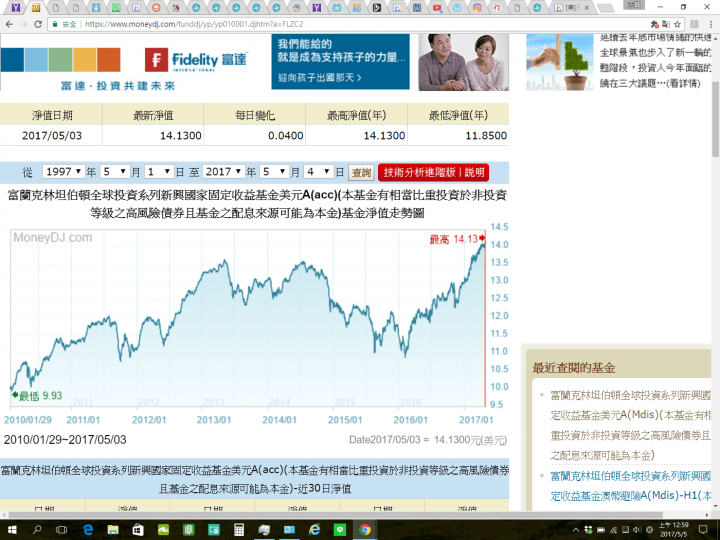
Task: Click the green 最低 9.93 chart marker
Action: pos(37,395)
